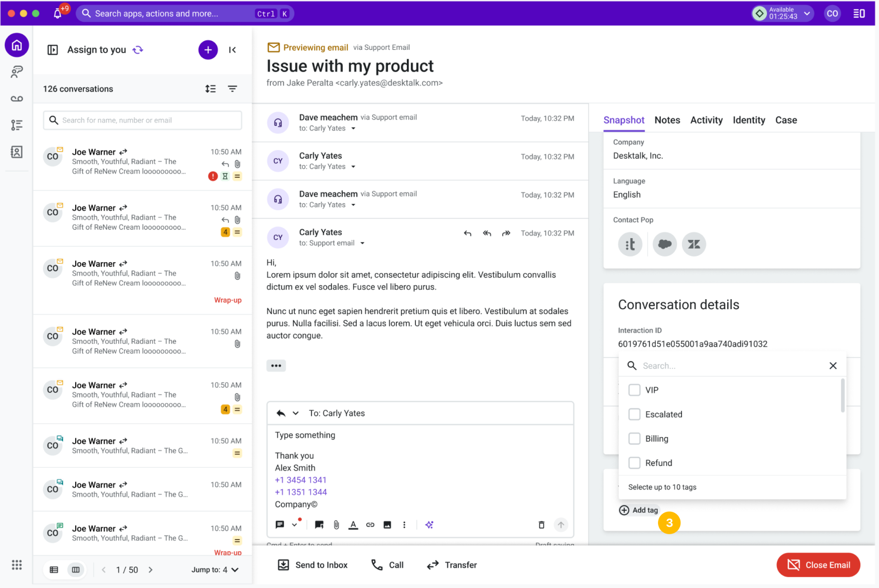The height and width of the screenshot is (588, 879).
Task: Expand recipients of Carly Yates to Support email
Action: pyautogui.click(x=362, y=243)
